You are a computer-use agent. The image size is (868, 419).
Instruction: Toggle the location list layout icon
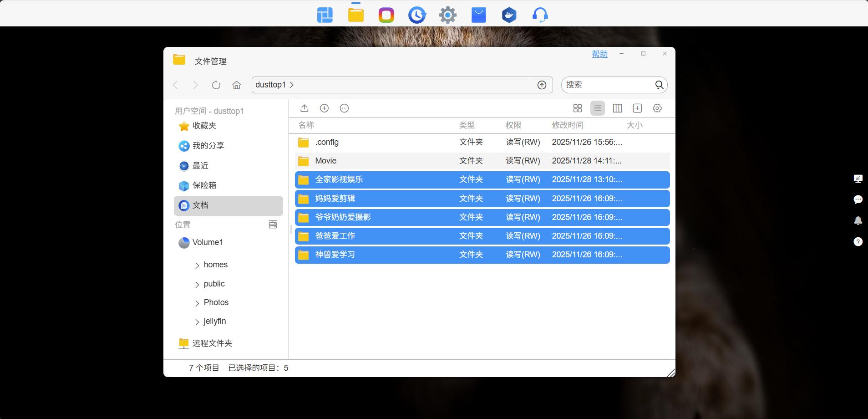click(x=273, y=225)
